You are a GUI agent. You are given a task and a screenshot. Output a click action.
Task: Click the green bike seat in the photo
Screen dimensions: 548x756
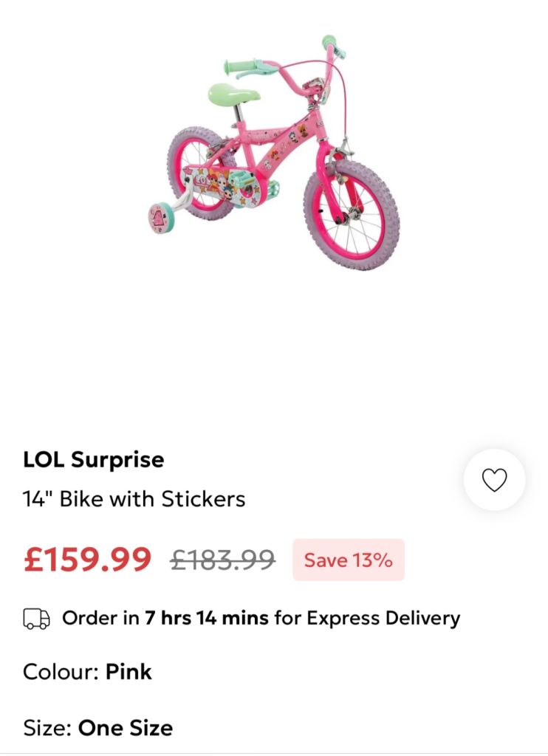tap(233, 94)
